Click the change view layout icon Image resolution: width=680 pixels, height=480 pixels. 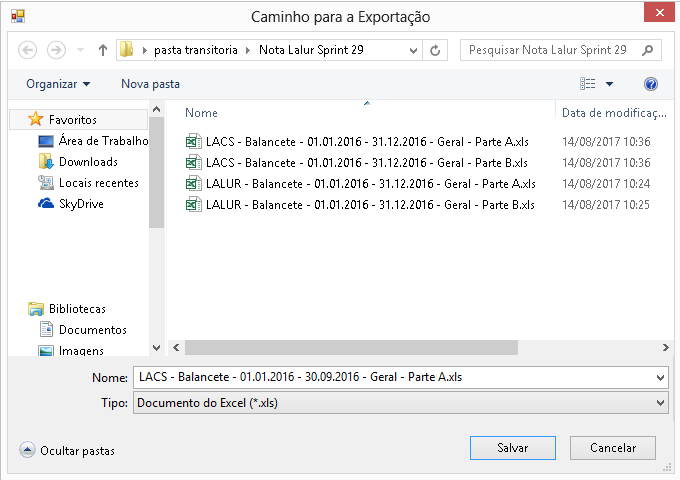click(588, 84)
